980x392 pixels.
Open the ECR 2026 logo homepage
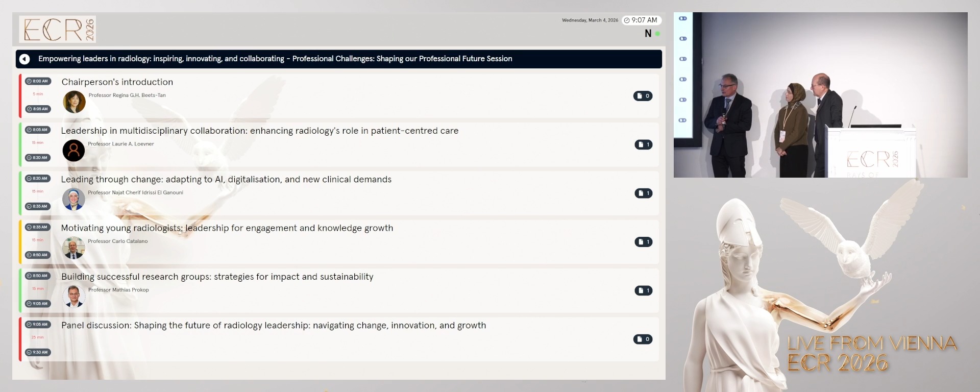click(57, 29)
